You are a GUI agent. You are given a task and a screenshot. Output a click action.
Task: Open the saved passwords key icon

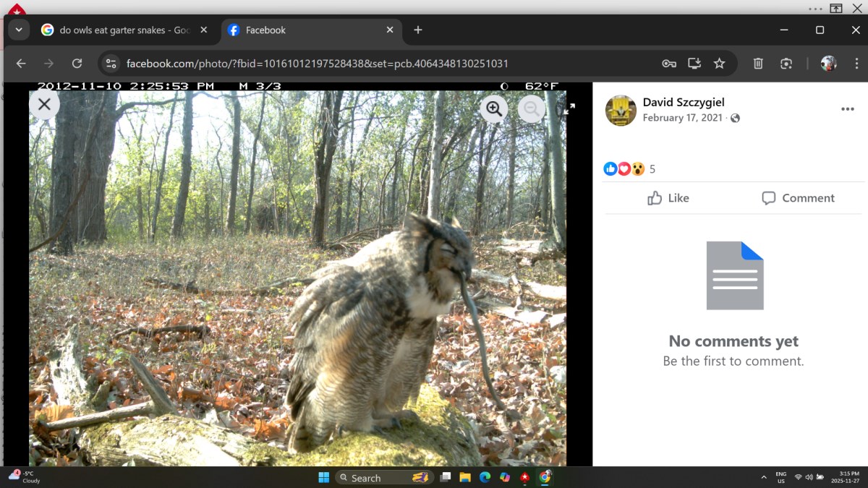(x=669, y=64)
